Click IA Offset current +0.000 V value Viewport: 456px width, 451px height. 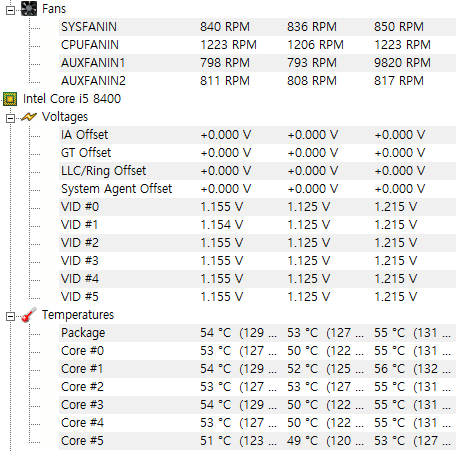coord(226,135)
